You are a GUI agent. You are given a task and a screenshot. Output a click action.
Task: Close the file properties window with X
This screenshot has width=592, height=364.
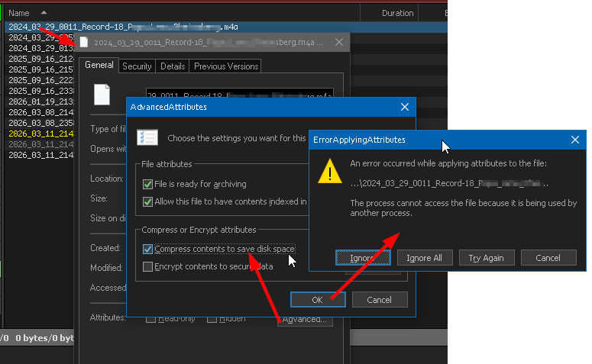tap(338, 43)
